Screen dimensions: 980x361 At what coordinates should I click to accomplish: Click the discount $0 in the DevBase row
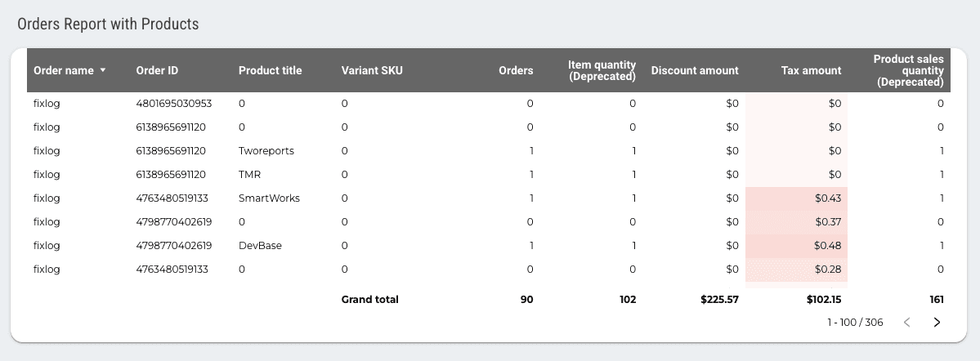click(732, 246)
